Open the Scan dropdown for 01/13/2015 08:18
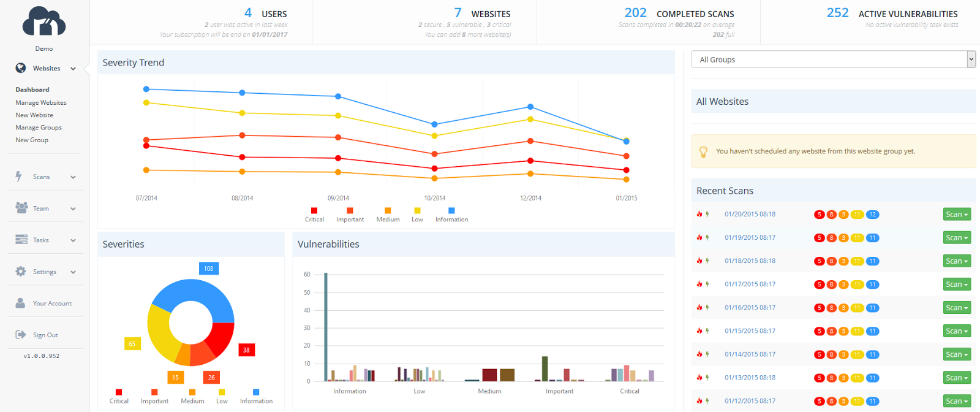This screenshot has height=412, width=980. (x=957, y=377)
